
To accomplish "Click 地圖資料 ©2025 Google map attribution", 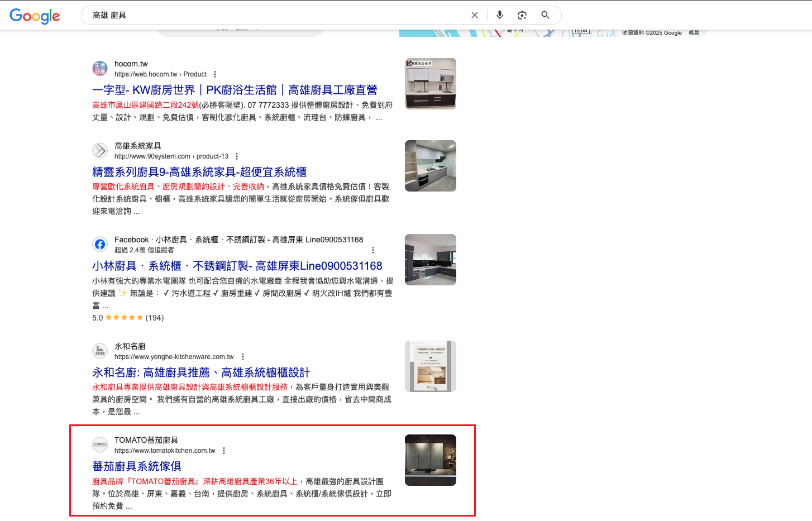I will tap(652, 33).
